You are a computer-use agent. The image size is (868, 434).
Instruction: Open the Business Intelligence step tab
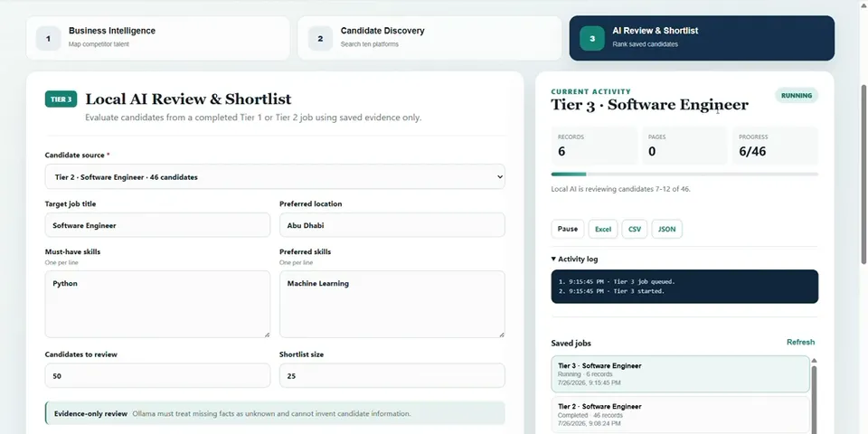(157, 38)
